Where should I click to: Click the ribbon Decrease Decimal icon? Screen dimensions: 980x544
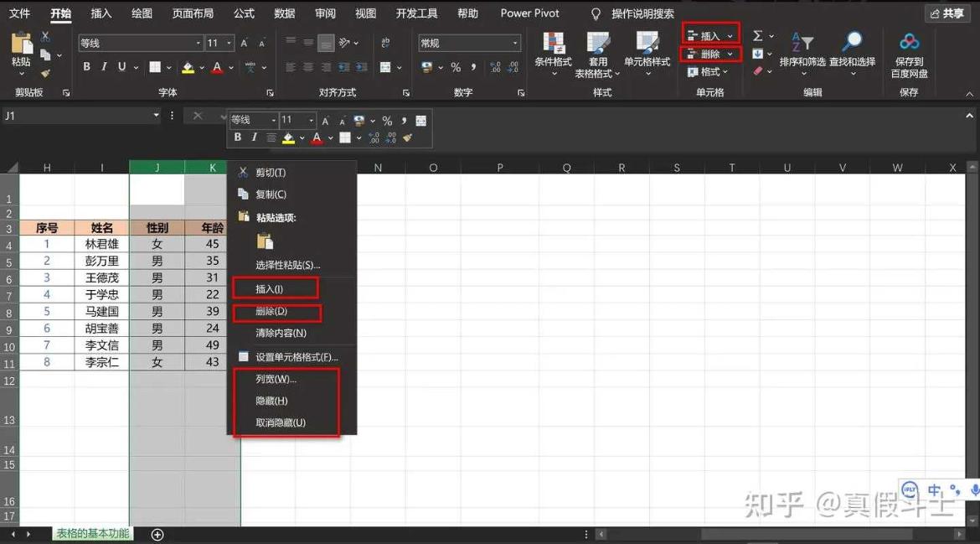coord(513,67)
